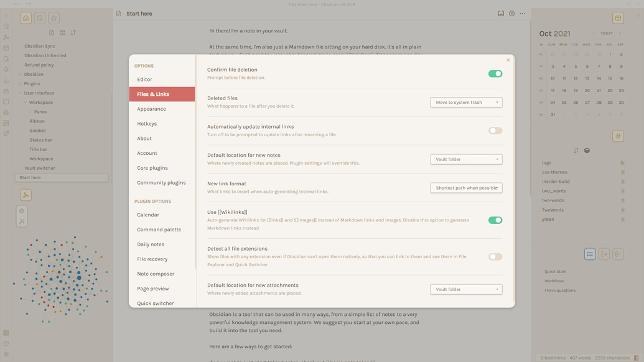This screenshot has height=362, width=644.
Task: Select October 15 in calendar
Action: [610, 78]
